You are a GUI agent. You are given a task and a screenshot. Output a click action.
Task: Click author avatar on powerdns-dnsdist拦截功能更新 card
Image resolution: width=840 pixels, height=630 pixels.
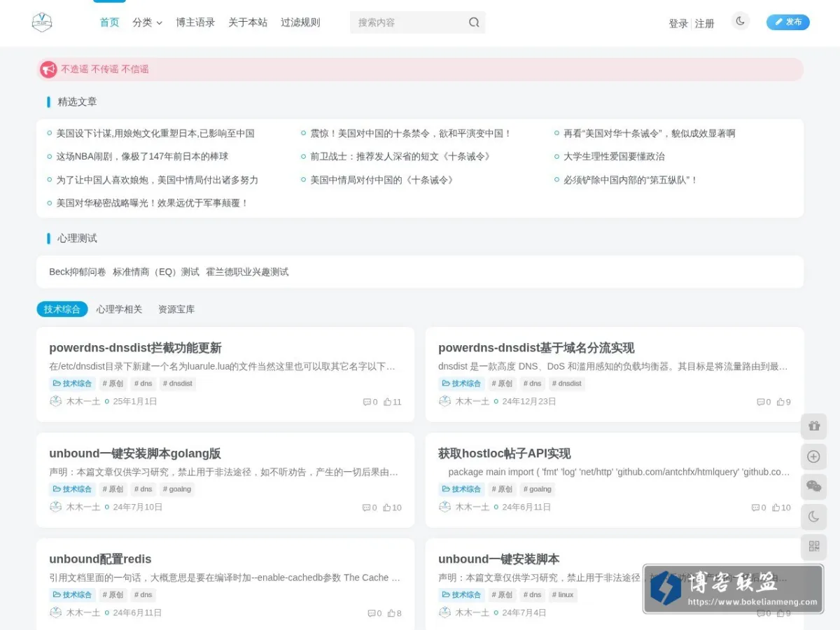pyautogui.click(x=56, y=401)
